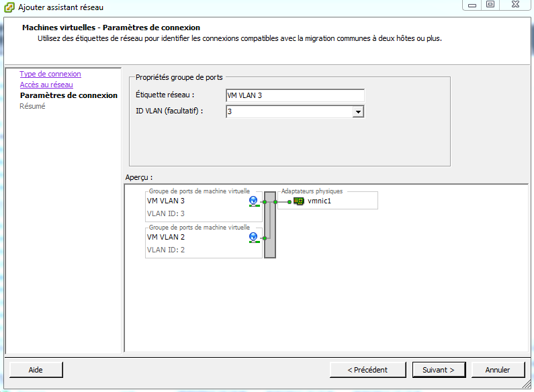
Task: Click the 'VLAN ID: 3' text
Action: [166, 213]
